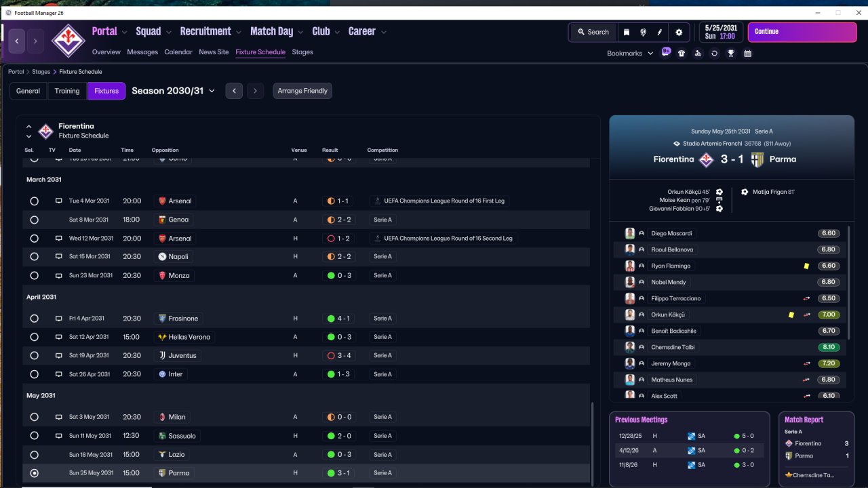
Task: Click the trophy competitions shortcut icon
Action: tap(731, 54)
